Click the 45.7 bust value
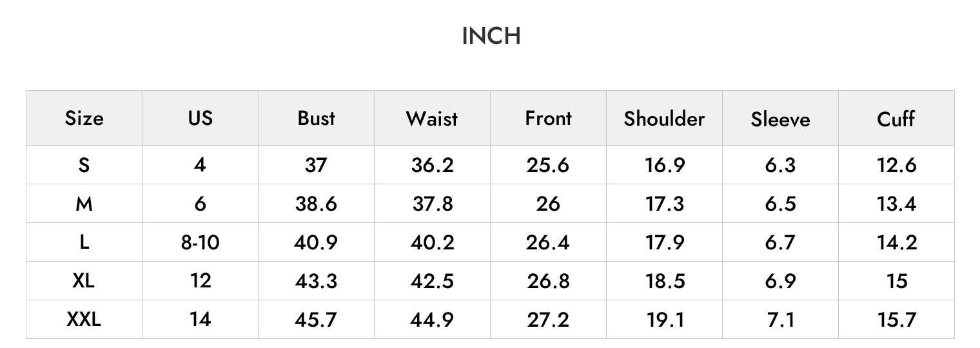The height and width of the screenshot is (348, 980). point(316,320)
